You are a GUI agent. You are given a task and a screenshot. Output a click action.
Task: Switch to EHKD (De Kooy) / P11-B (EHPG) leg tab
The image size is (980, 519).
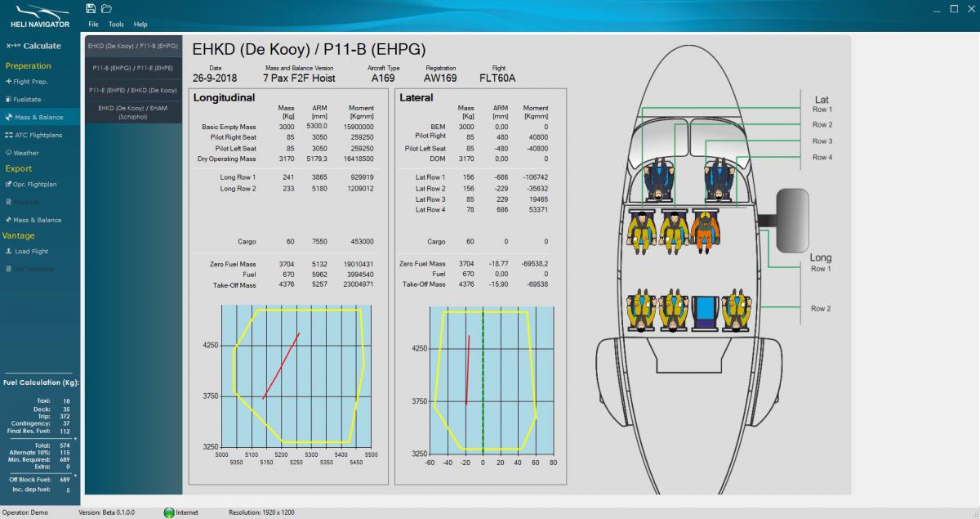point(133,46)
